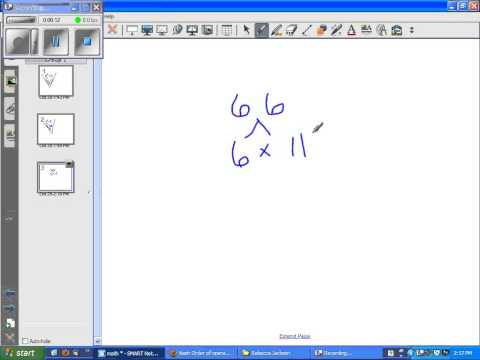
Task: Choose the Eraser tool
Action: tap(291, 30)
